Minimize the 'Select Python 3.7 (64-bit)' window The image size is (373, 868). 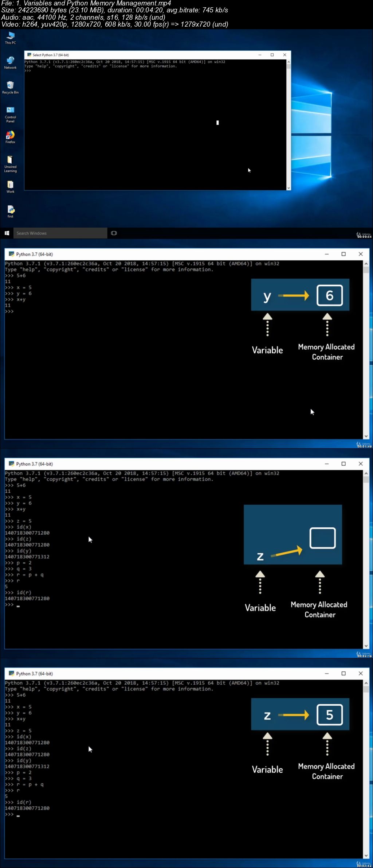(x=260, y=55)
